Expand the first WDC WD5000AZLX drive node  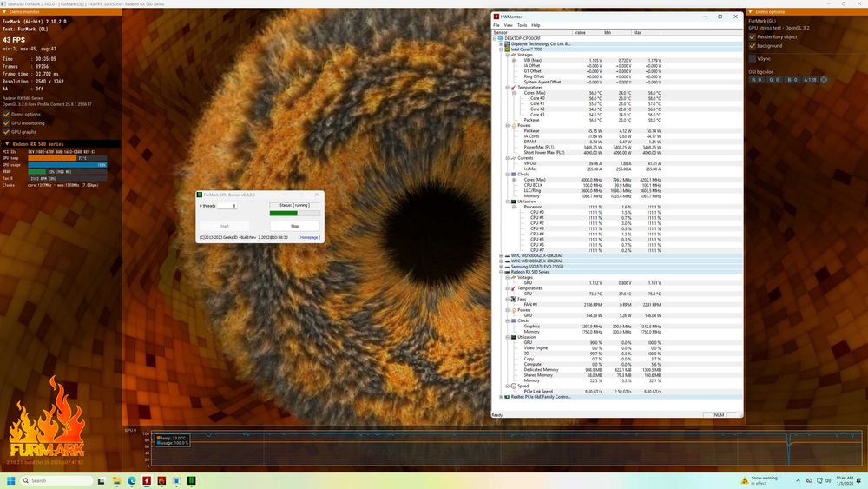tap(501, 256)
